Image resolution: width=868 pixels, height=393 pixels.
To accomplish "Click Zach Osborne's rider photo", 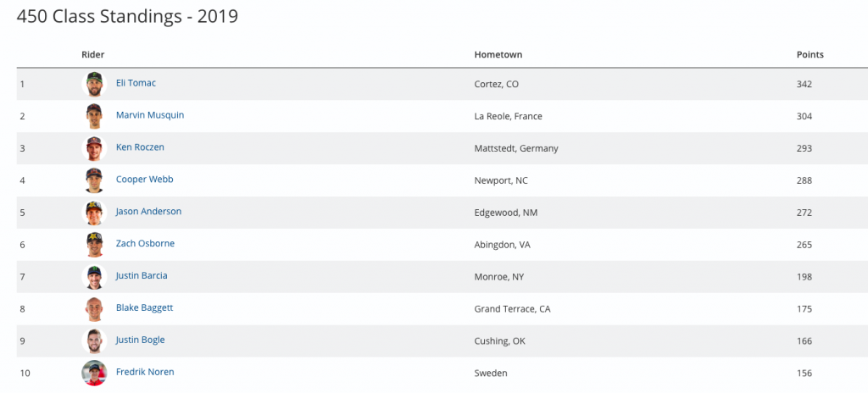I will click(x=93, y=245).
